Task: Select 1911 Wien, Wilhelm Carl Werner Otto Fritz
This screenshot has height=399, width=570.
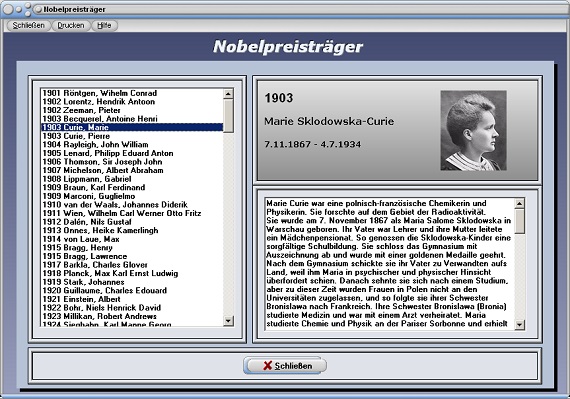Action: (x=132, y=213)
